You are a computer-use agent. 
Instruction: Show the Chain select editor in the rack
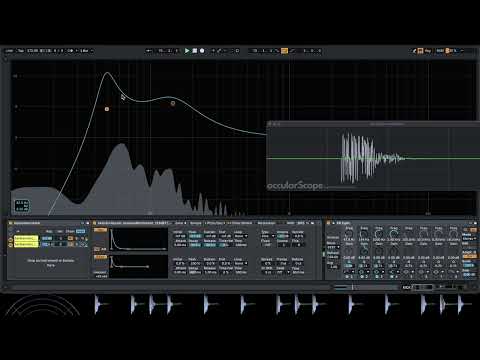pyautogui.click(x=70, y=231)
